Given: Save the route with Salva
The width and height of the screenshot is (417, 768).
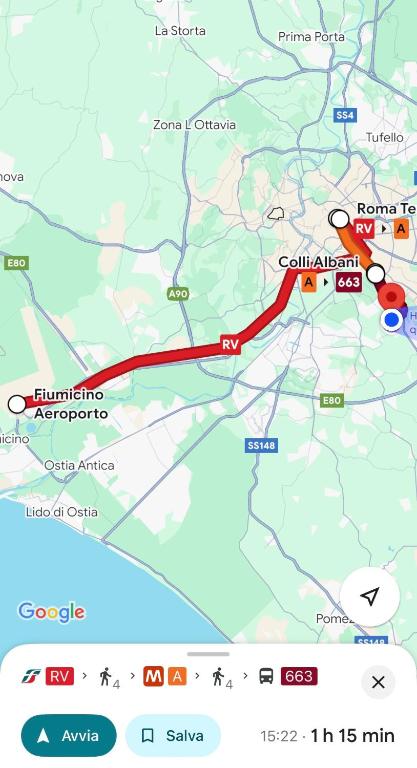Looking at the screenshot, I should (173, 736).
